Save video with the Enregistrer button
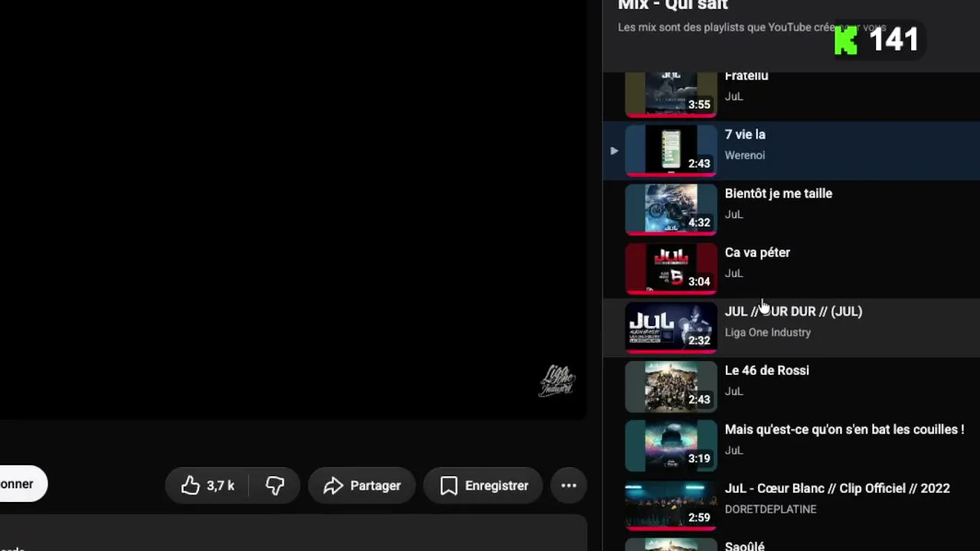This screenshot has height=551, width=980. pos(483,485)
